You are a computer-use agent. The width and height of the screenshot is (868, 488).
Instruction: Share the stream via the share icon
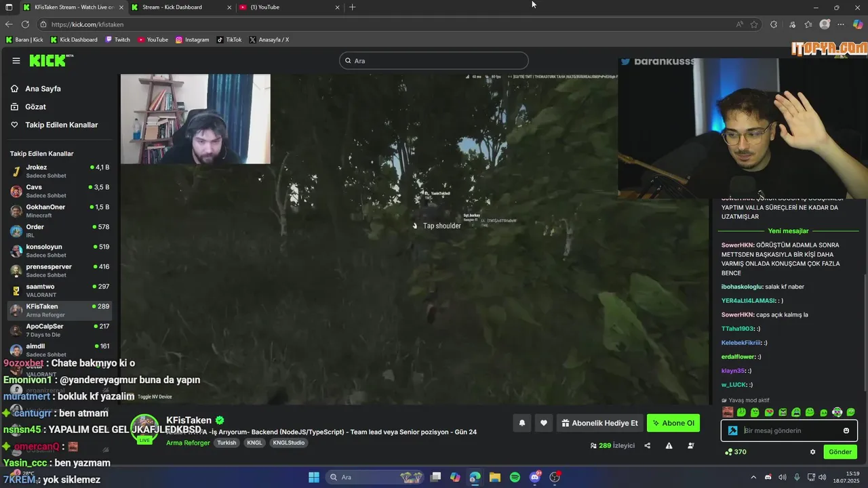[647, 445]
